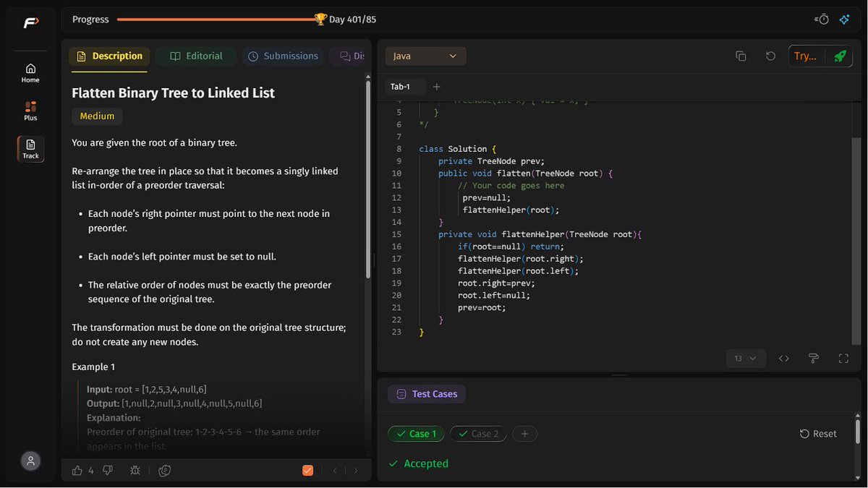
Task: Select test Case 2
Action: click(478, 434)
